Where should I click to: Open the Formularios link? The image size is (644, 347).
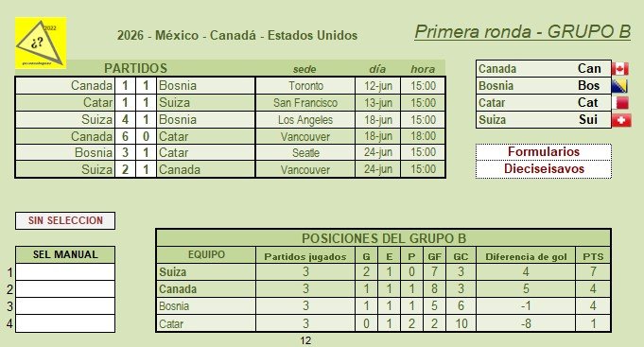pos(544,152)
